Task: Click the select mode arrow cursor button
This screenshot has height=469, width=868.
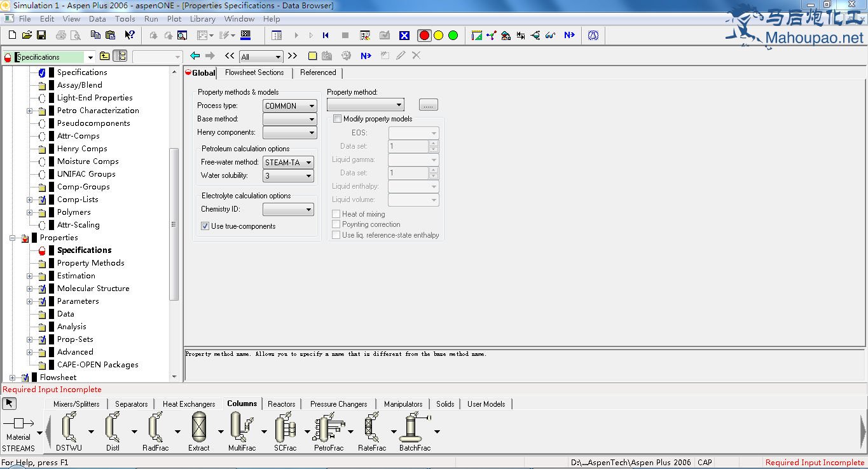Action: (x=10, y=404)
